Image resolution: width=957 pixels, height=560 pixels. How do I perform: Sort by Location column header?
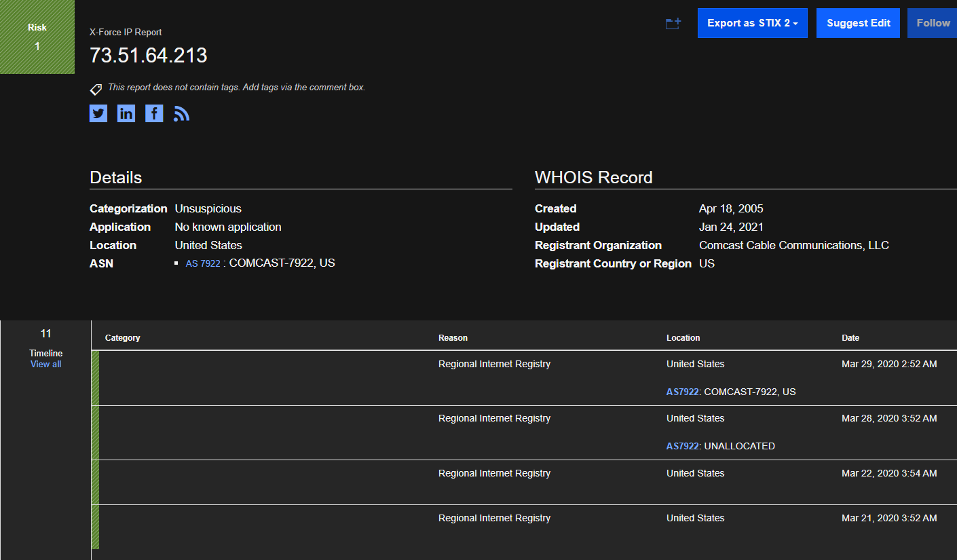[x=683, y=337]
